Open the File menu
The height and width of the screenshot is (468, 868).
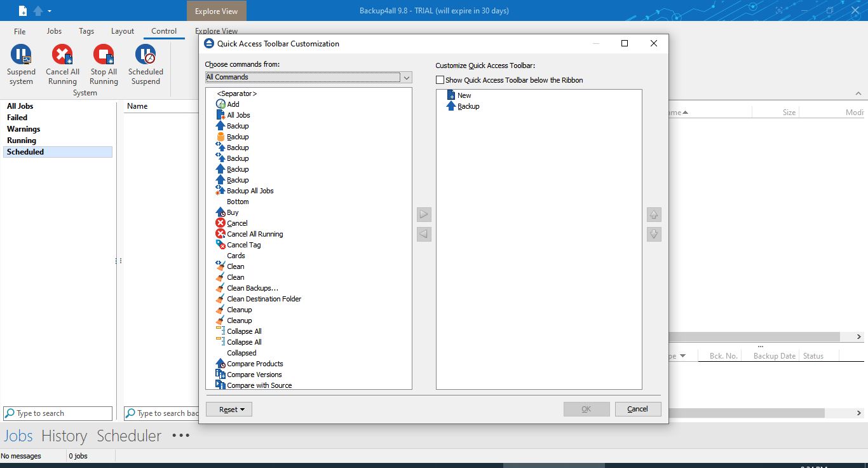(x=20, y=31)
